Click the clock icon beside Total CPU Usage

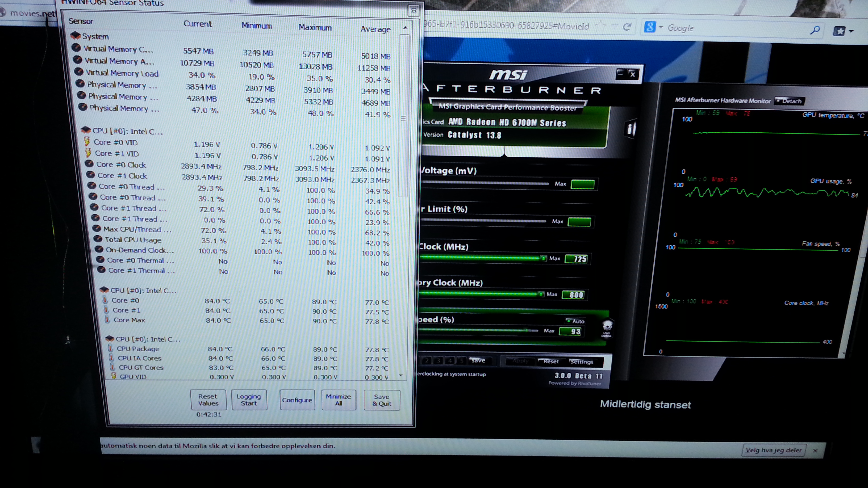pyautogui.click(x=98, y=239)
